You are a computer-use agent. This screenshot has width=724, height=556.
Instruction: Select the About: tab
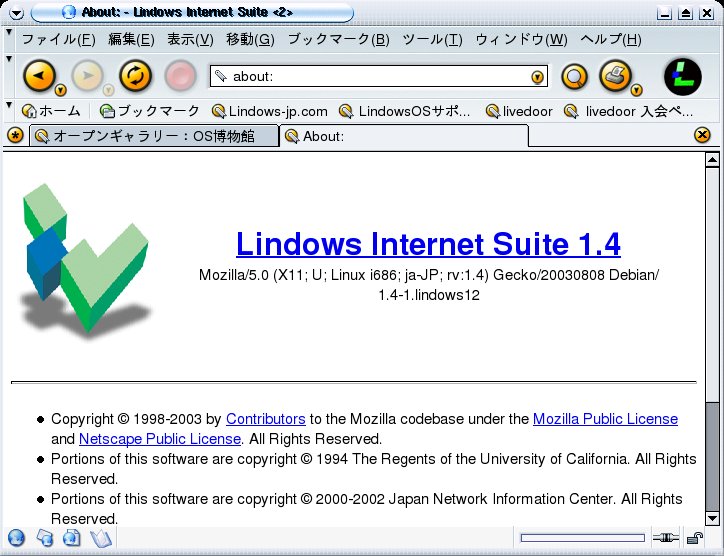404,136
